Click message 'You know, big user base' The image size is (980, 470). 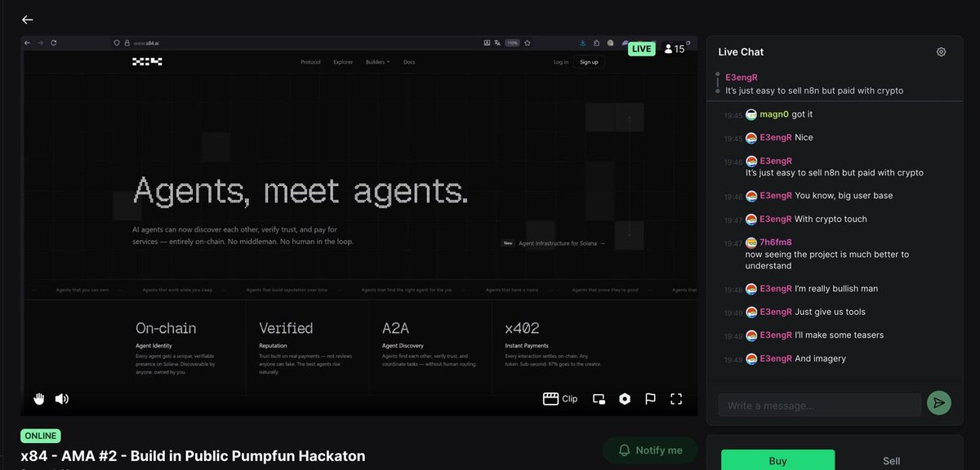point(844,196)
